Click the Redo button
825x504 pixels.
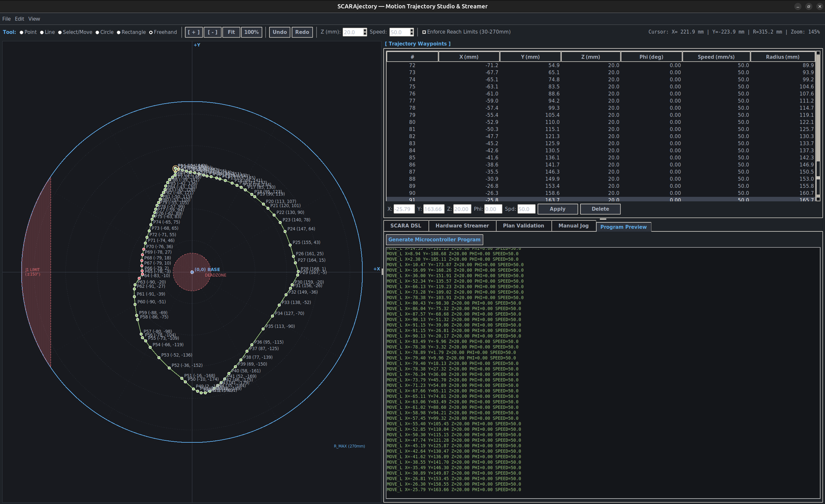(302, 32)
